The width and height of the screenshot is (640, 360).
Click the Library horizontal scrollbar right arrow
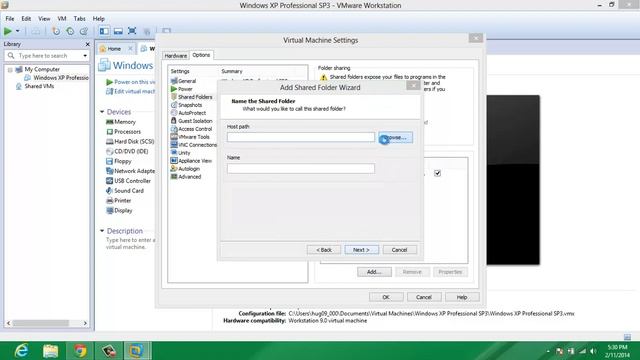point(85,323)
